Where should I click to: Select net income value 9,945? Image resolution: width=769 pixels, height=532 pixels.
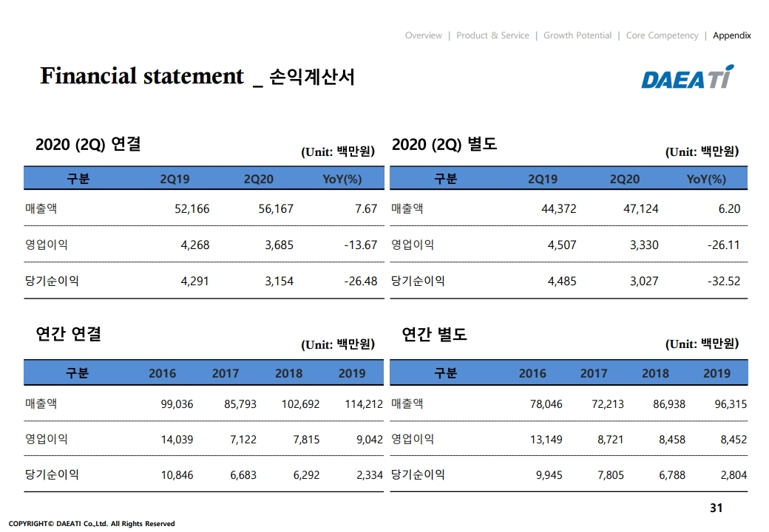(x=549, y=475)
